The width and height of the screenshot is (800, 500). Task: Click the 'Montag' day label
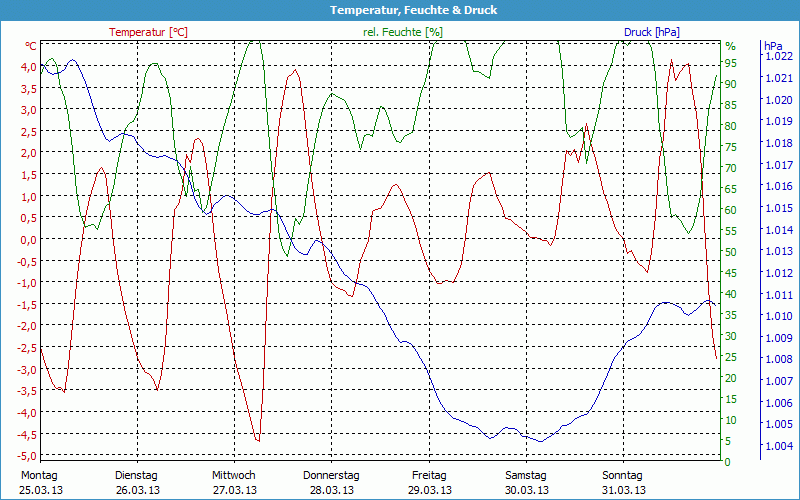tap(39, 476)
